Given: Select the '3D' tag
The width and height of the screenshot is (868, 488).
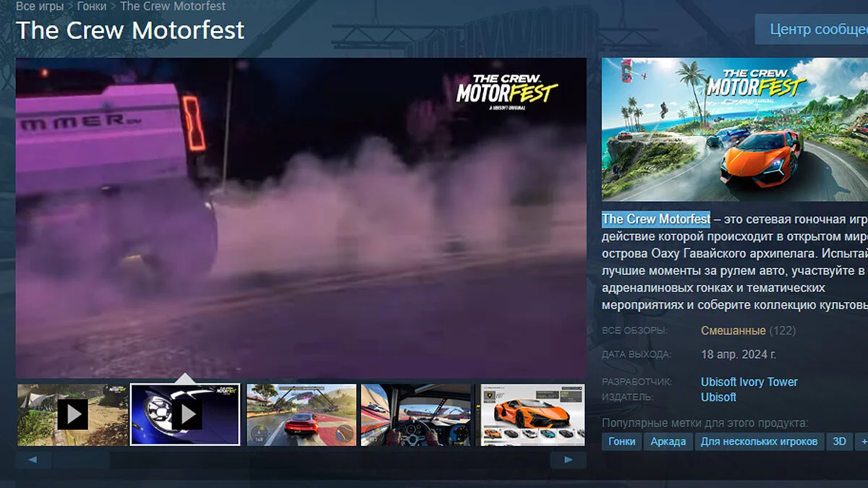Looking at the screenshot, I should point(840,441).
